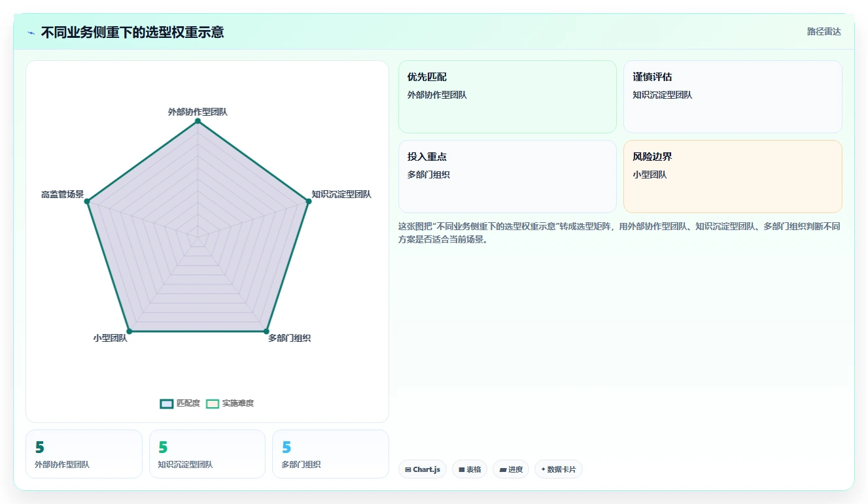The width and height of the screenshot is (868, 504).
Task: Click the 外部协作型团队 radar axis label
Action: click(x=198, y=112)
